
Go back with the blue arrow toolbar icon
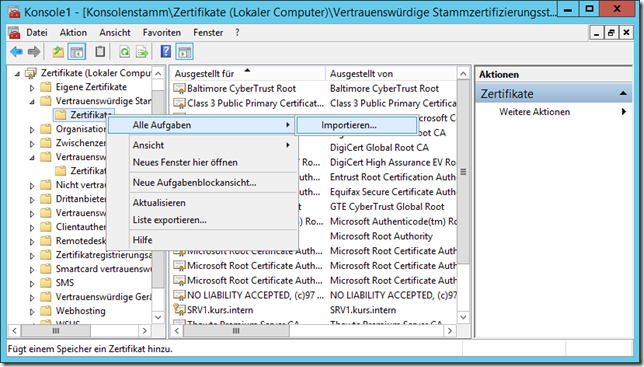pos(16,52)
